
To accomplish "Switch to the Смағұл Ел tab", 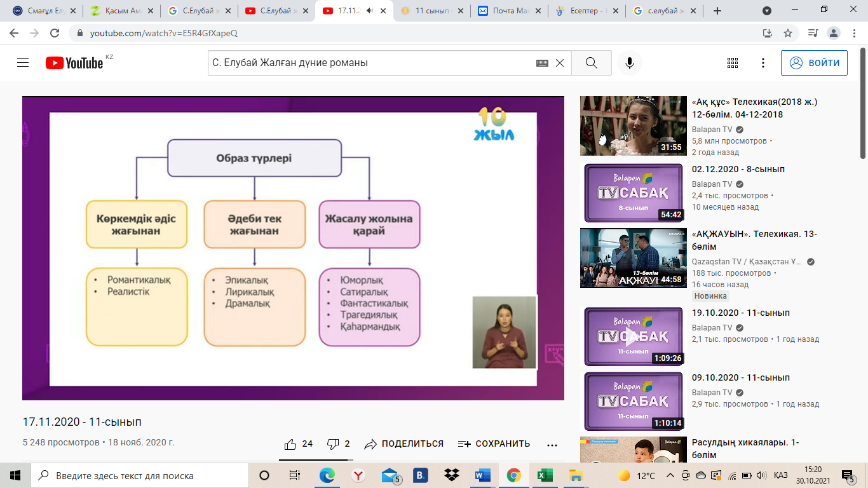I will [x=46, y=11].
